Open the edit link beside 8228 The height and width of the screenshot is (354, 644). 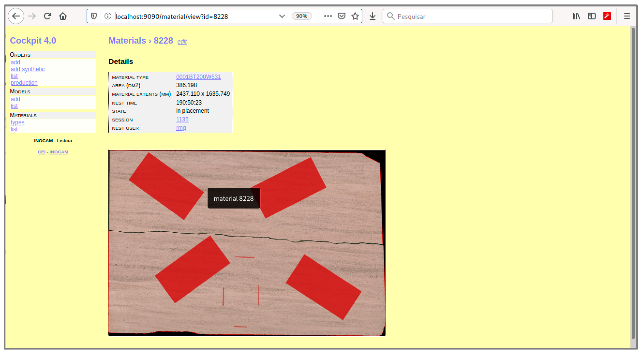(x=182, y=42)
